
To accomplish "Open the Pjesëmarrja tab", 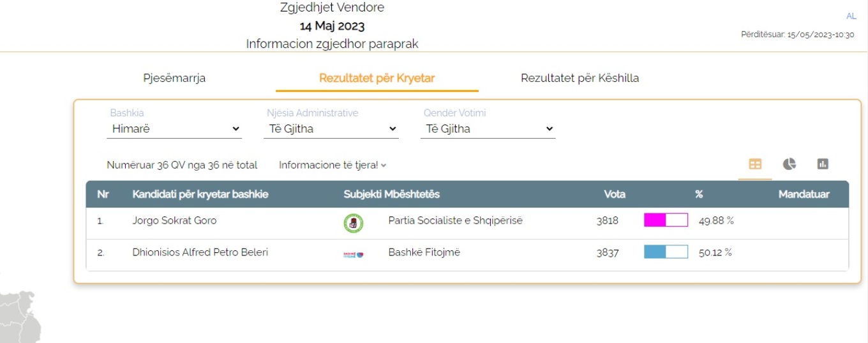I will 174,79.
